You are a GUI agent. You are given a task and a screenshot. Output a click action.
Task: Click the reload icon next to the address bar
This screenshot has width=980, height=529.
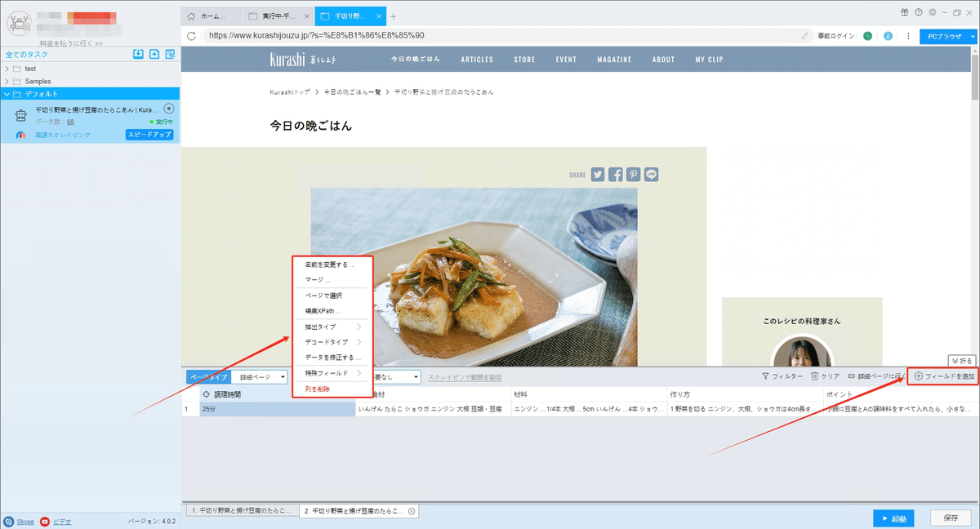[x=191, y=36]
